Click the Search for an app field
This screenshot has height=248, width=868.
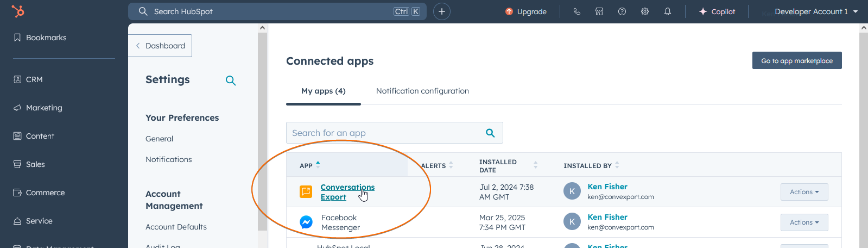point(395,133)
